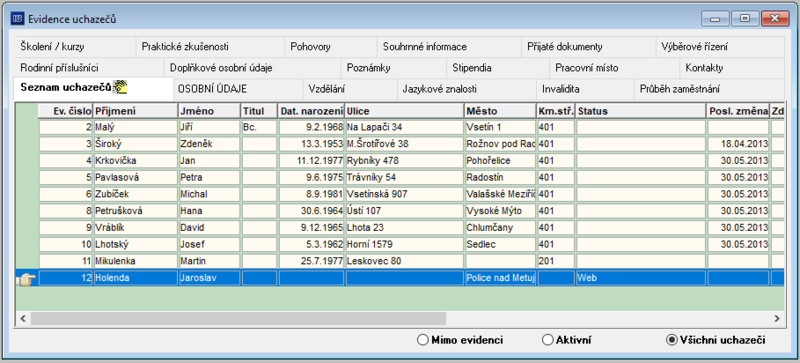Open the Jazykové znalosti tab
This screenshot has width=800, height=363.
tap(467, 89)
